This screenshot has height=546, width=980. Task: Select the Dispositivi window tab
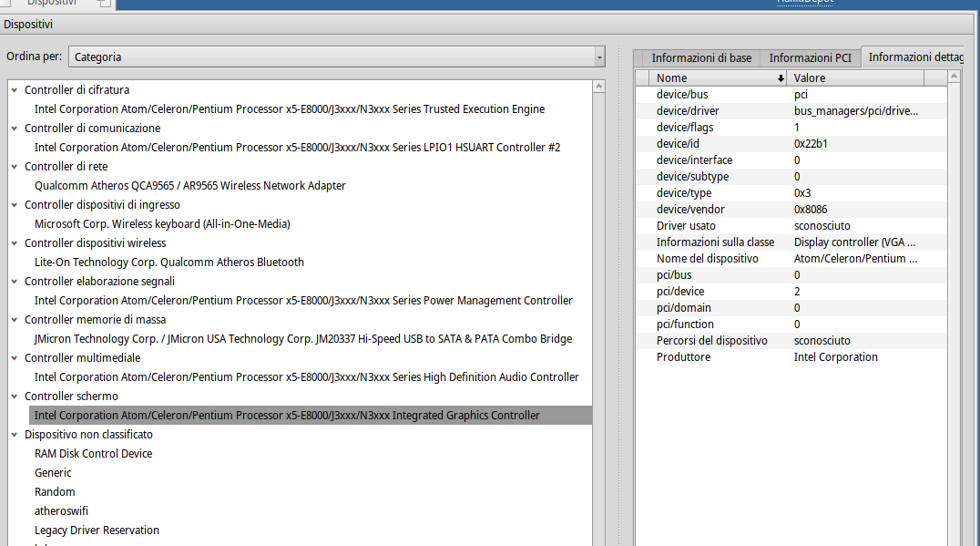(x=51, y=3)
